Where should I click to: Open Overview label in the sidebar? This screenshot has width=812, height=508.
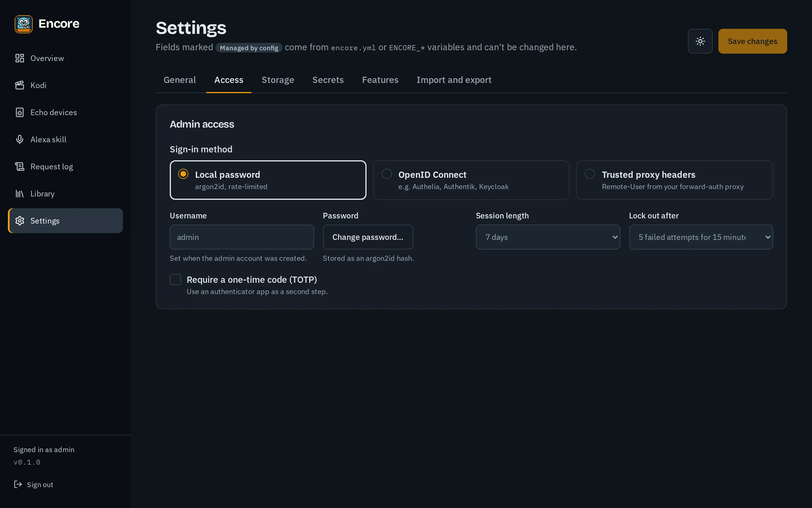[x=47, y=58]
